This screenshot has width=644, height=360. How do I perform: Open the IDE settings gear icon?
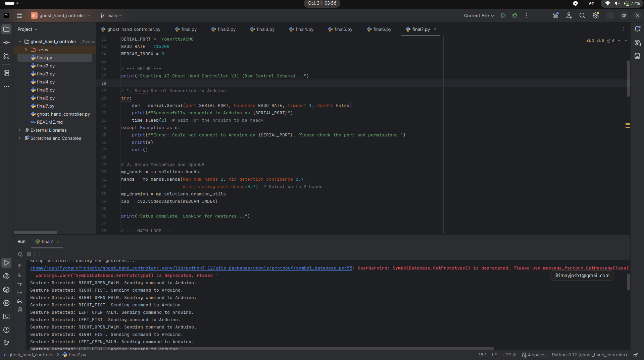[596, 15]
